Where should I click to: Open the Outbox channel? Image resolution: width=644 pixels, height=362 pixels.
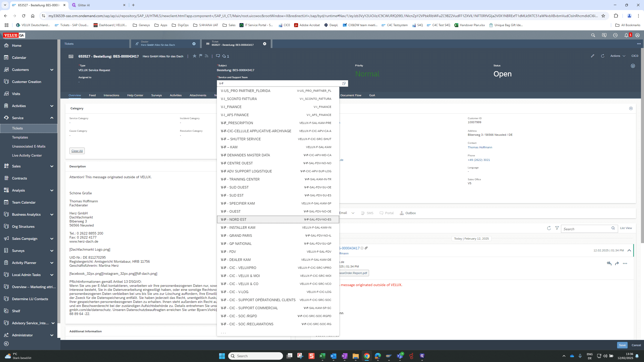(x=408, y=213)
